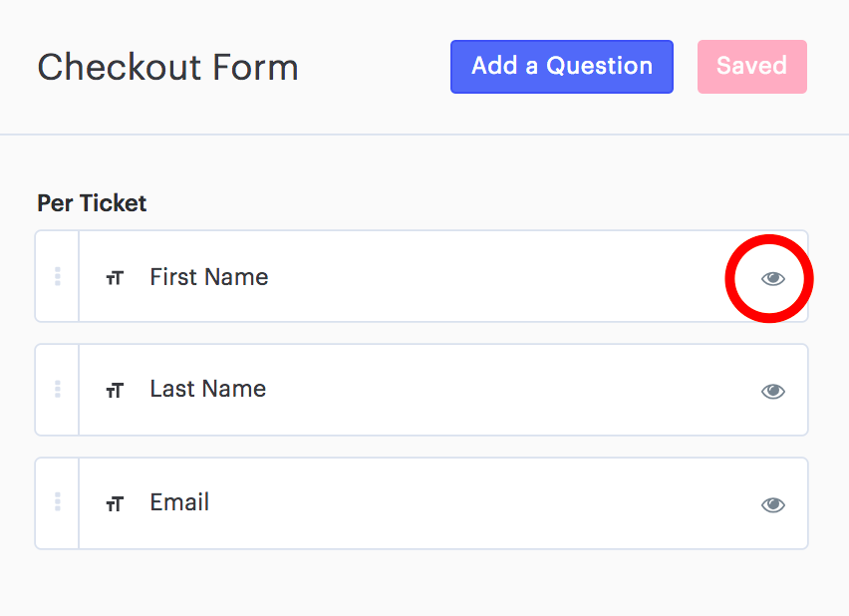Click the drag handle dots on Email row

[x=58, y=502]
